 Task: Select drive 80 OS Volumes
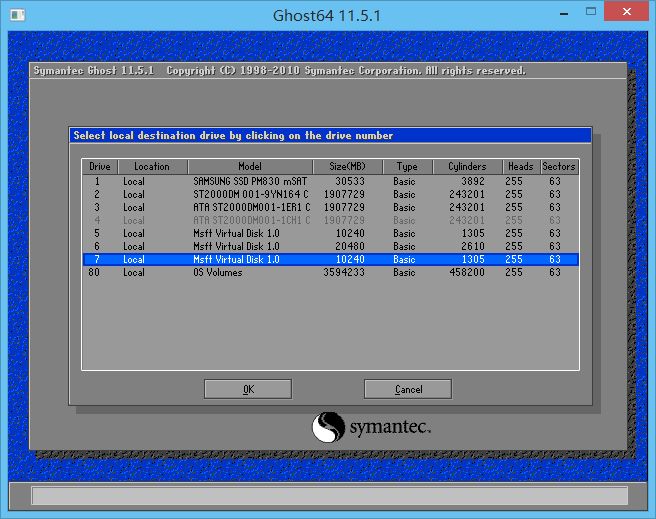(x=329, y=272)
